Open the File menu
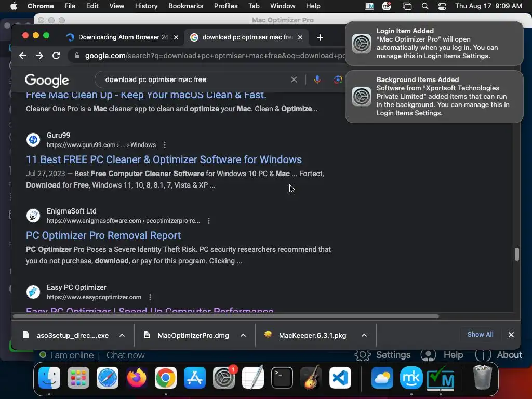 (x=70, y=6)
